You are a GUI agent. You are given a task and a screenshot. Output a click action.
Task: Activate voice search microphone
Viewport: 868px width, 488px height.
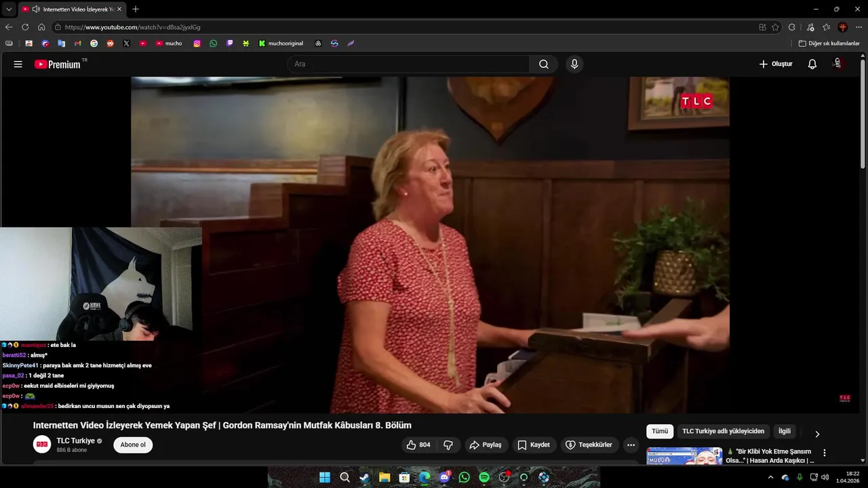pyautogui.click(x=574, y=64)
